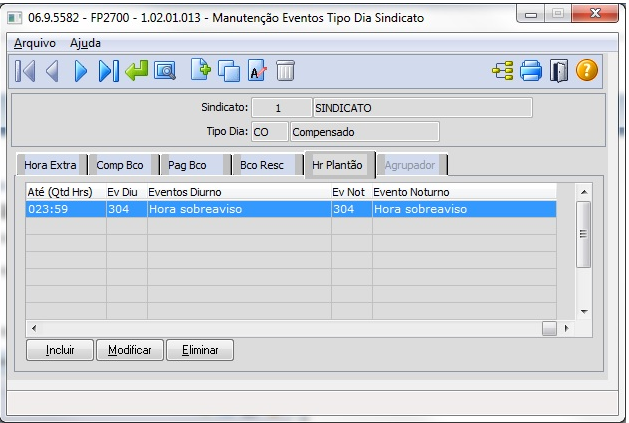The width and height of the screenshot is (629, 423).
Task: Select Hora sobreaviso in Evento Noturno column
Action: point(464,209)
